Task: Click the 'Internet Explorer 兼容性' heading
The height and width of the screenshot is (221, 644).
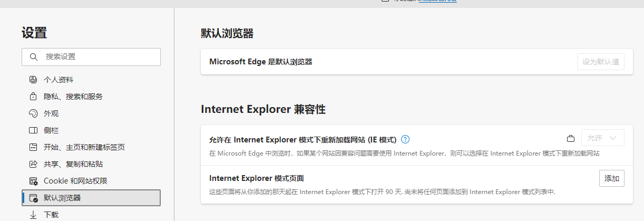Action: (x=263, y=110)
